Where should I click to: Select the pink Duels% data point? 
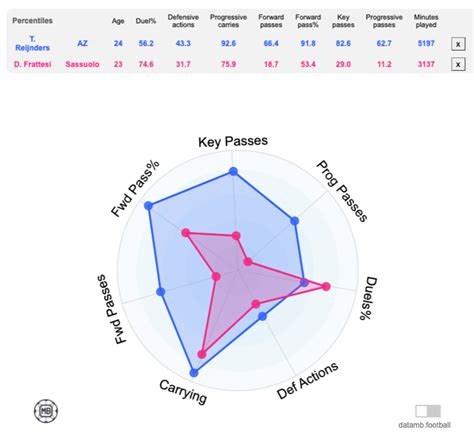click(326, 286)
